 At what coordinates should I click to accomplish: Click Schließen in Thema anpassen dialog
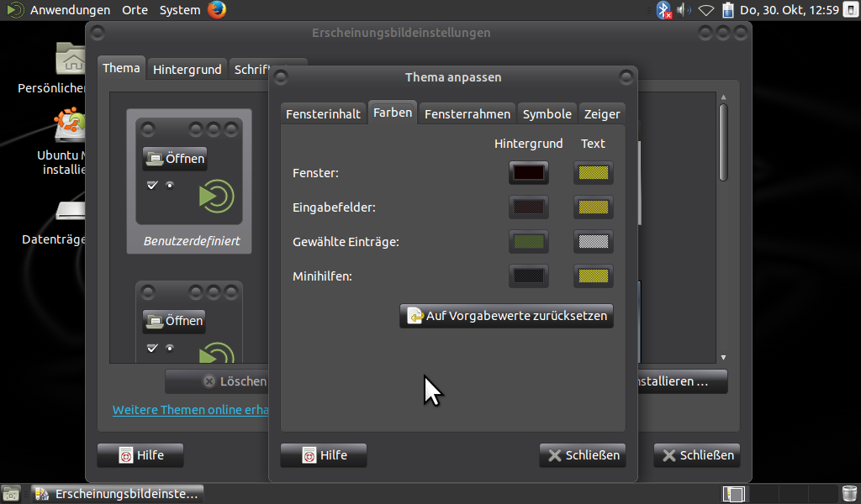(583, 455)
